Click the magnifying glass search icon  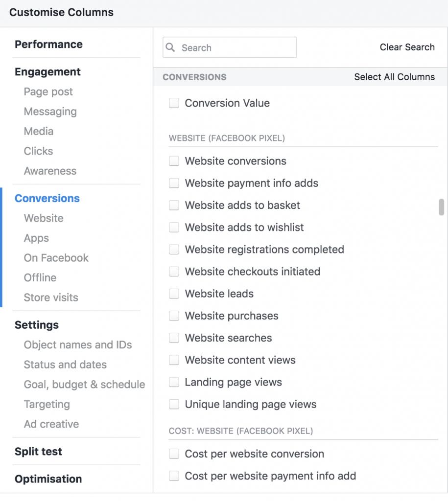(x=170, y=47)
